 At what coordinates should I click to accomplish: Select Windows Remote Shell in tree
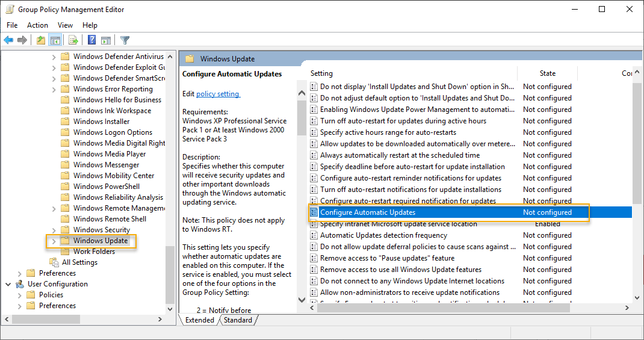[x=110, y=219]
